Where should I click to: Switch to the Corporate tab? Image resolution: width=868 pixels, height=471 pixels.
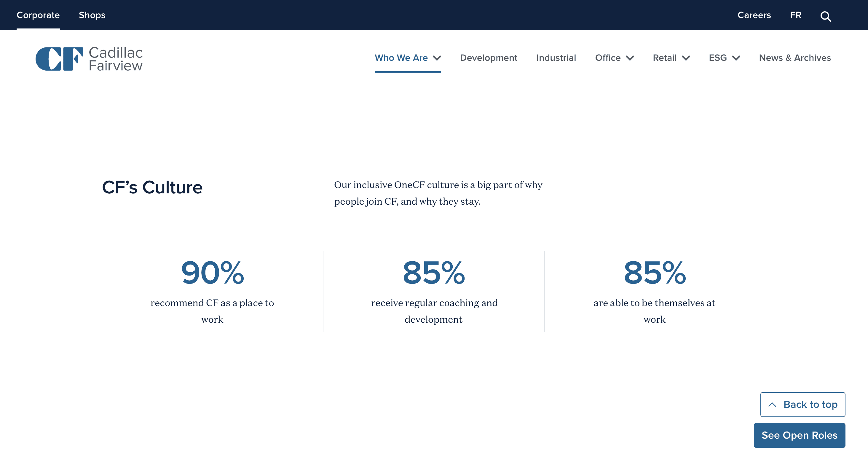[38, 15]
